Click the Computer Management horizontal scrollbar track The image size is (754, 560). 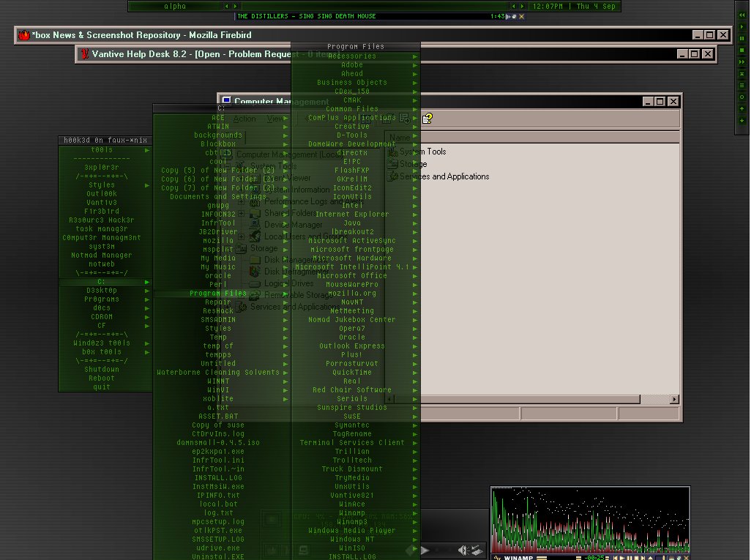[655, 400]
